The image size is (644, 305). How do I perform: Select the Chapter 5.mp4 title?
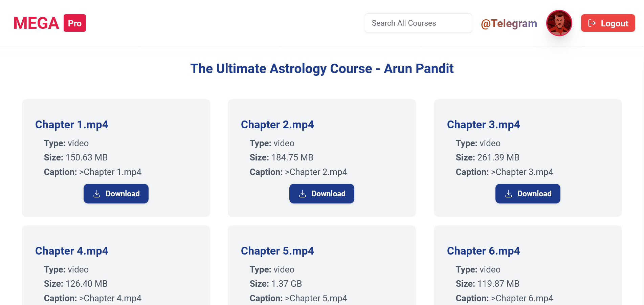(277, 251)
